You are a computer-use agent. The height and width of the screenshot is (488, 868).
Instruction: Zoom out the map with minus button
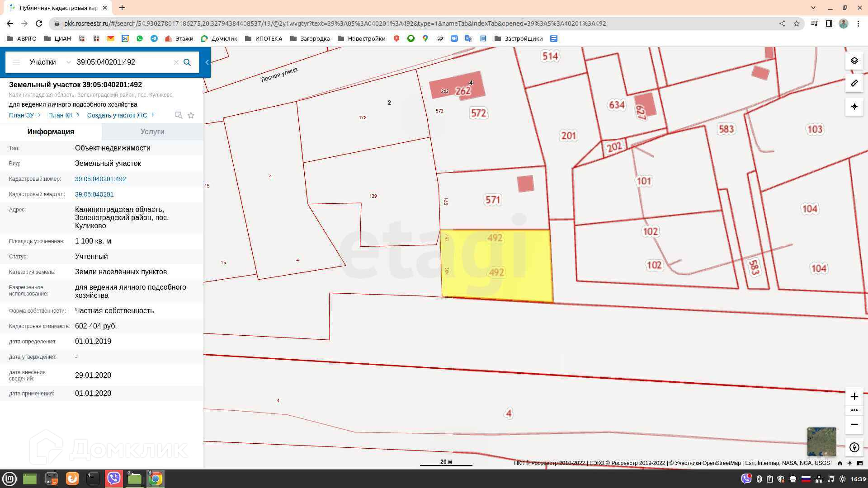point(854,425)
